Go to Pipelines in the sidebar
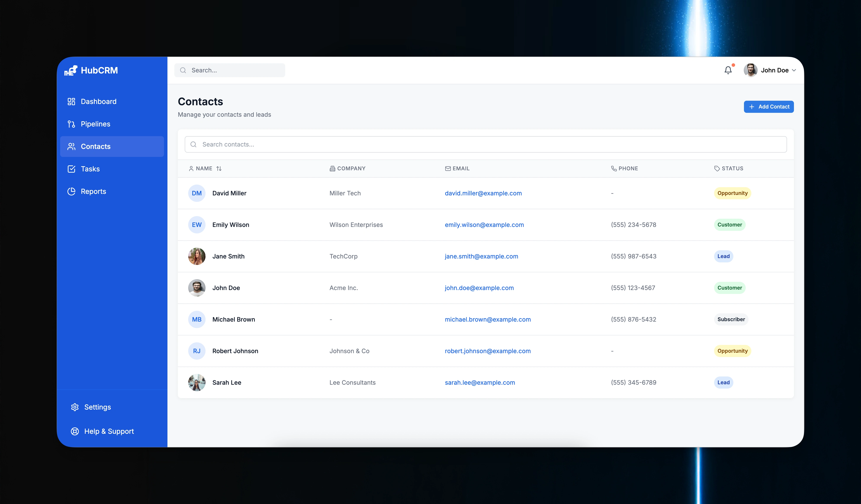 (x=112, y=124)
